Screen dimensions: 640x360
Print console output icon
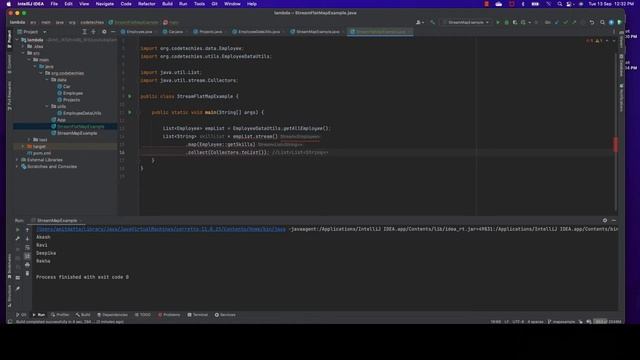coord(27,264)
